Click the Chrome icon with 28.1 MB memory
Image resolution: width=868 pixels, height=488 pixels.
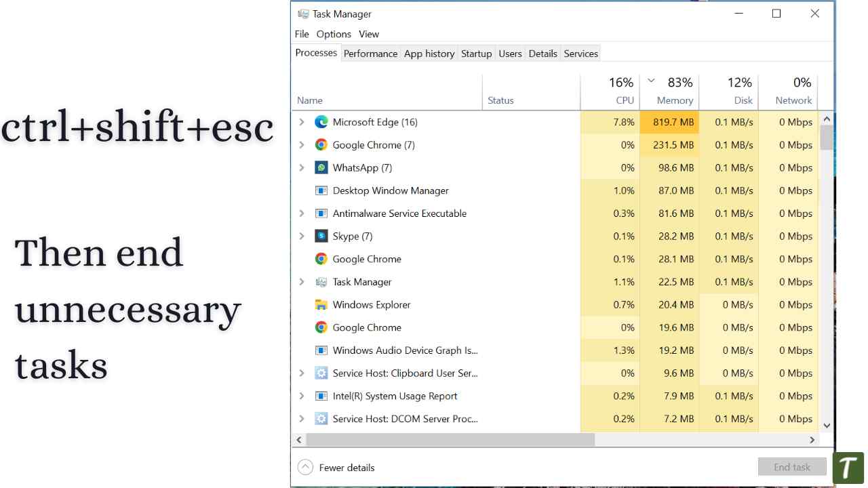tap(321, 259)
